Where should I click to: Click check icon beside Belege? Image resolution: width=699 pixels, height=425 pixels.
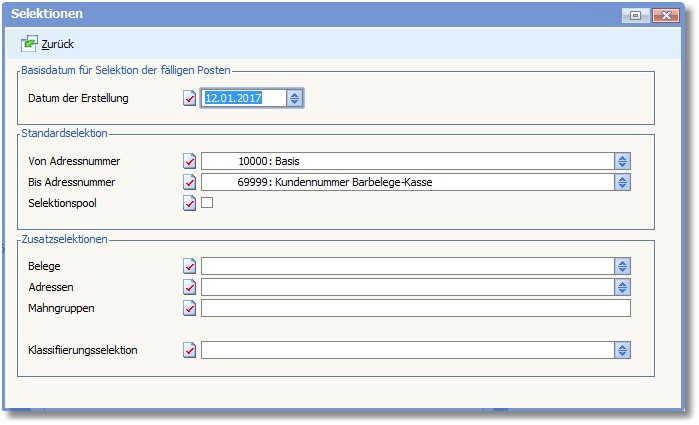(x=190, y=266)
